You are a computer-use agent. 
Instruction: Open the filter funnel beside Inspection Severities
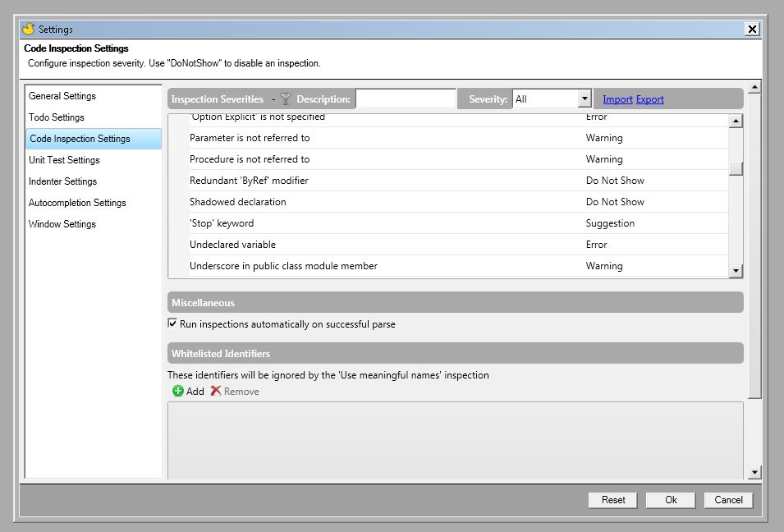coord(284,99)
